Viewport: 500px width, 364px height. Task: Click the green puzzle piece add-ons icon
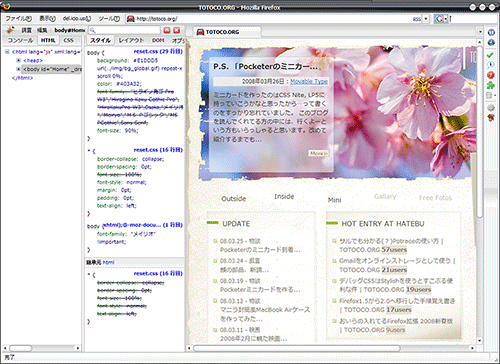pyautogui.click(x=491, y=85)
